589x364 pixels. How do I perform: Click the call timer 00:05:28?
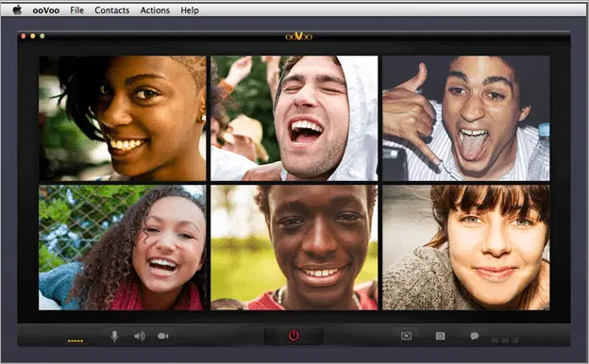point(505,340)
